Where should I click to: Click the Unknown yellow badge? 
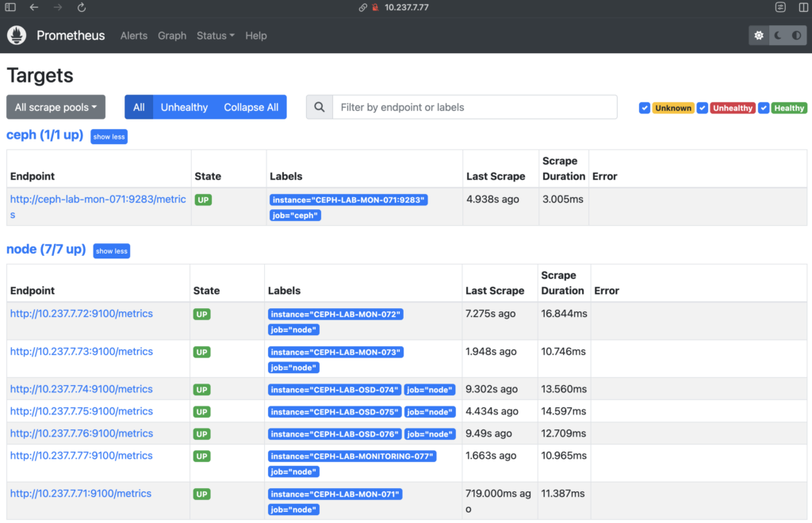point(672,108)
